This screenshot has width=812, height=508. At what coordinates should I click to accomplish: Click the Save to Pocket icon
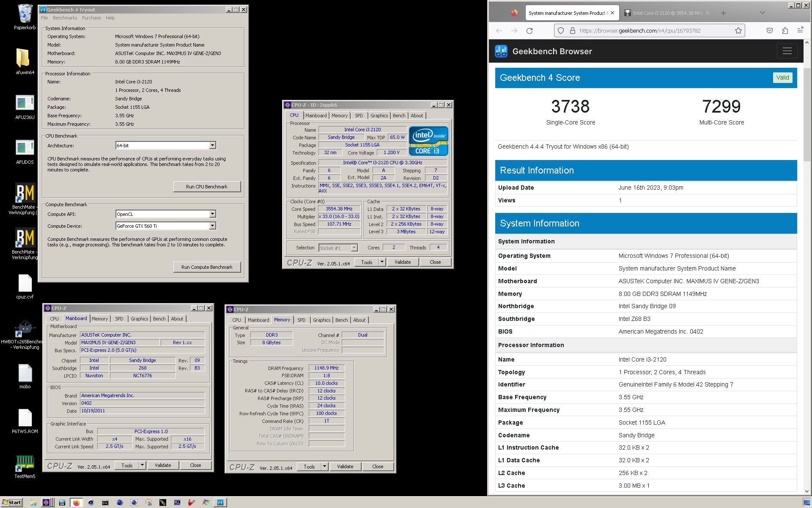tap(770, 30)
